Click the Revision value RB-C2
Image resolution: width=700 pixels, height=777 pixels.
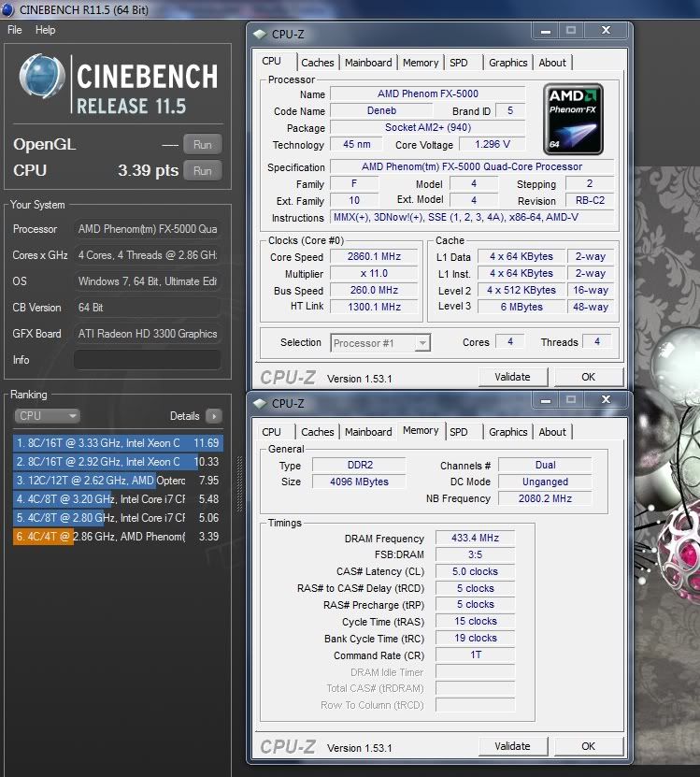click(590, 201)
